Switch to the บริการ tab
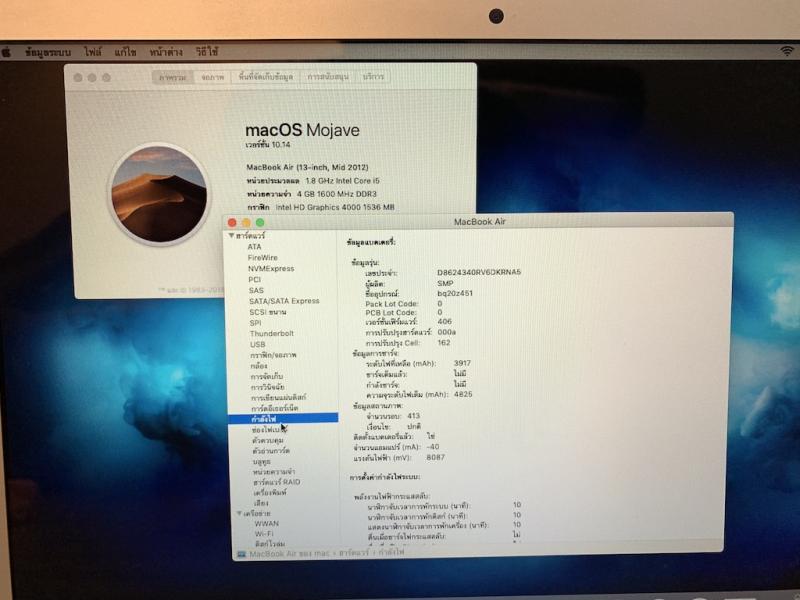 tap(373, 77)
